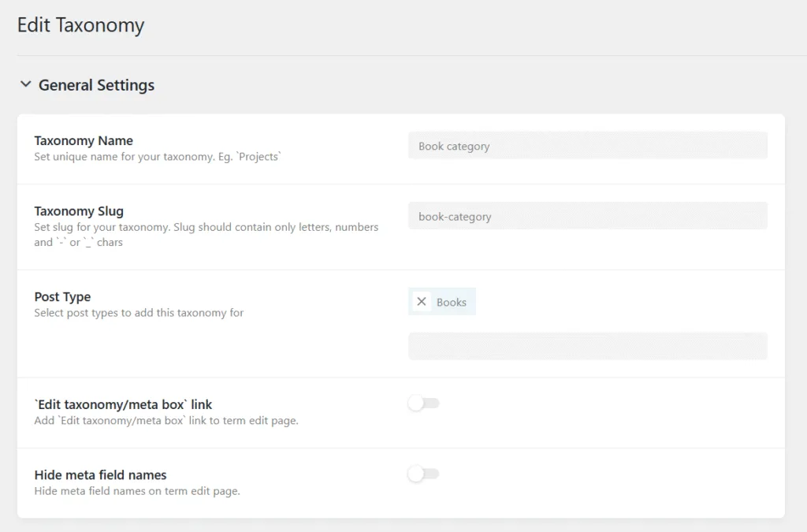Click the Post Type label
This screenshot has height=532, width=807.
tap(62, 297)
